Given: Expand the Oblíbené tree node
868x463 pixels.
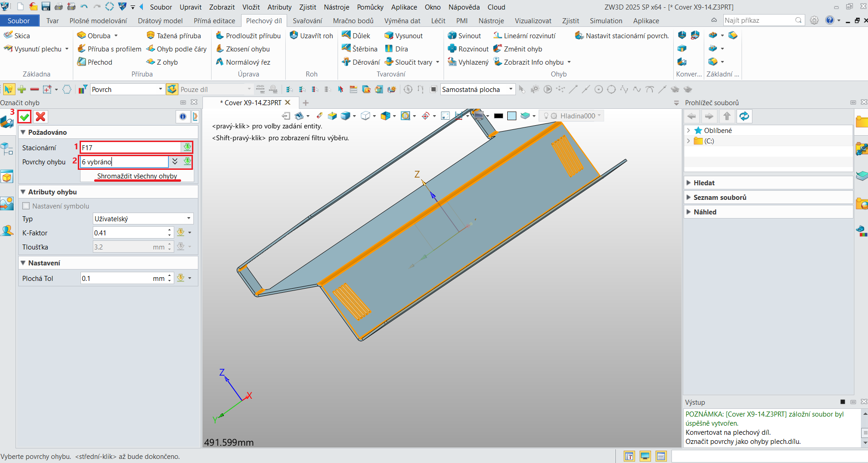Looking at the screenshot, I should (688, 130).
